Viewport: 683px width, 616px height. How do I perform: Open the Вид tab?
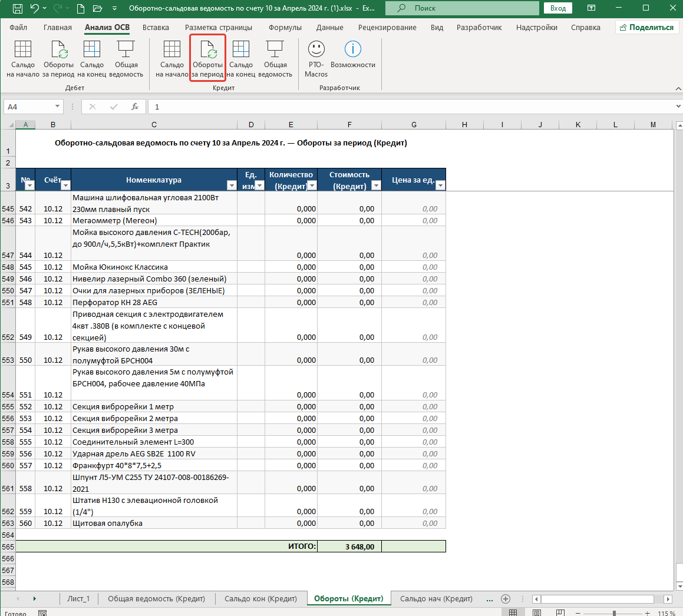point(437,28)
